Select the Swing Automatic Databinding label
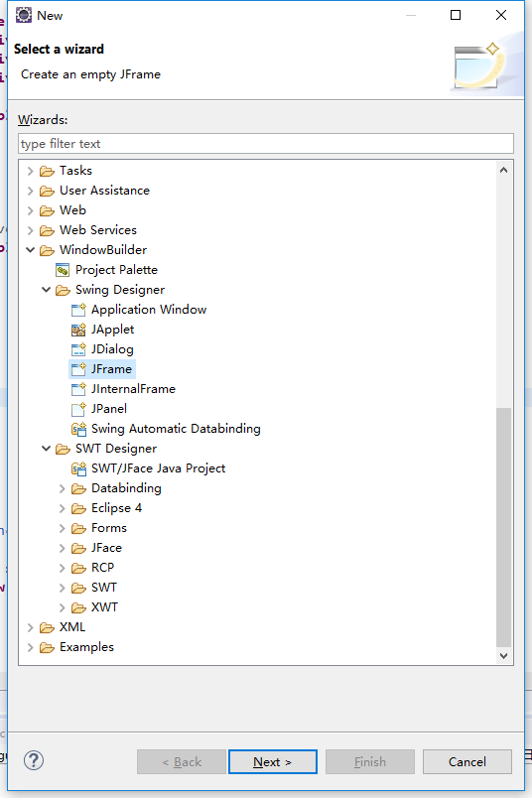Image resolution: width=532 pixels, height=798 pixels. 176,429
